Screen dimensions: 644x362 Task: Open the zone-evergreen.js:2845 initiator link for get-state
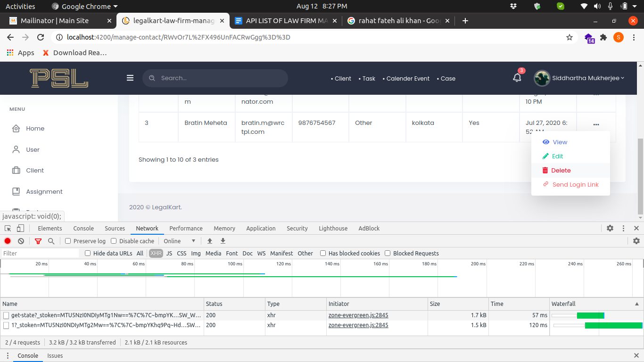(x=358, y=315)
